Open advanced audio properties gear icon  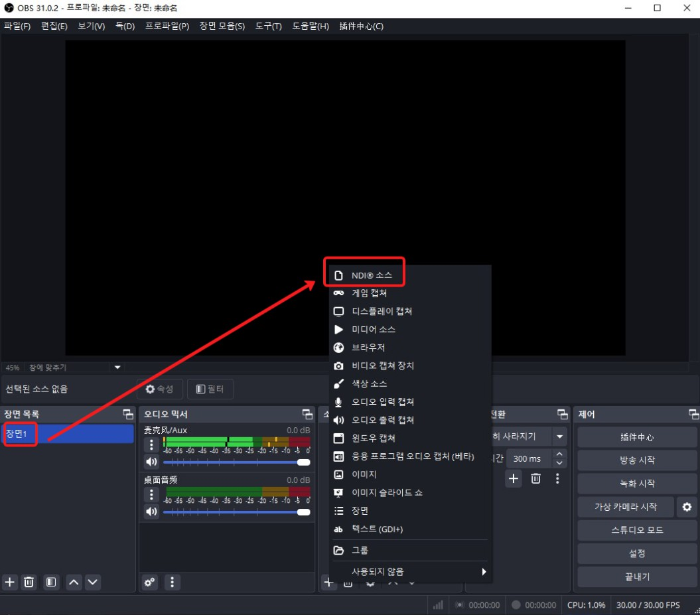(x=150, y=582)
